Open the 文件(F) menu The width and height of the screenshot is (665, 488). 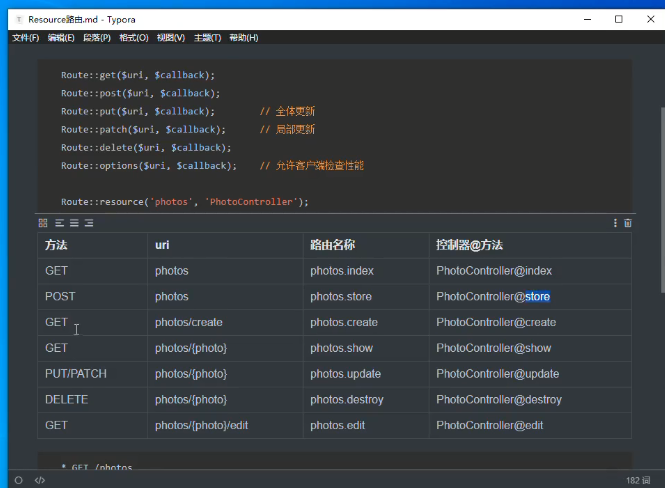point(25,38)
